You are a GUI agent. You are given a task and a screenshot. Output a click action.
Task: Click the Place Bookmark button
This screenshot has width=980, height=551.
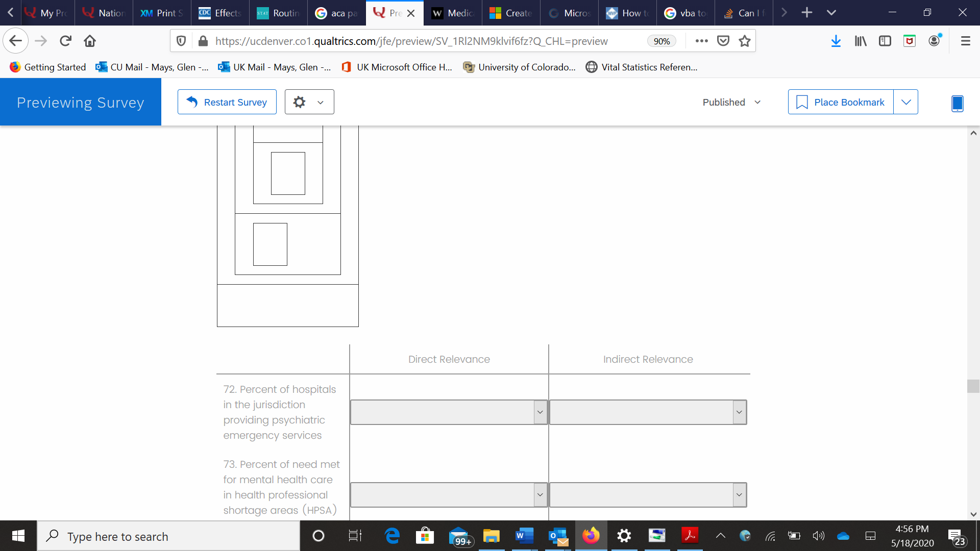841,102
